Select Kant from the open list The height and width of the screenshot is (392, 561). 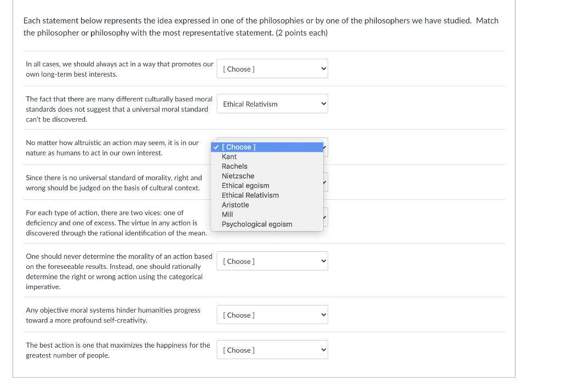[x=229, y=157]
